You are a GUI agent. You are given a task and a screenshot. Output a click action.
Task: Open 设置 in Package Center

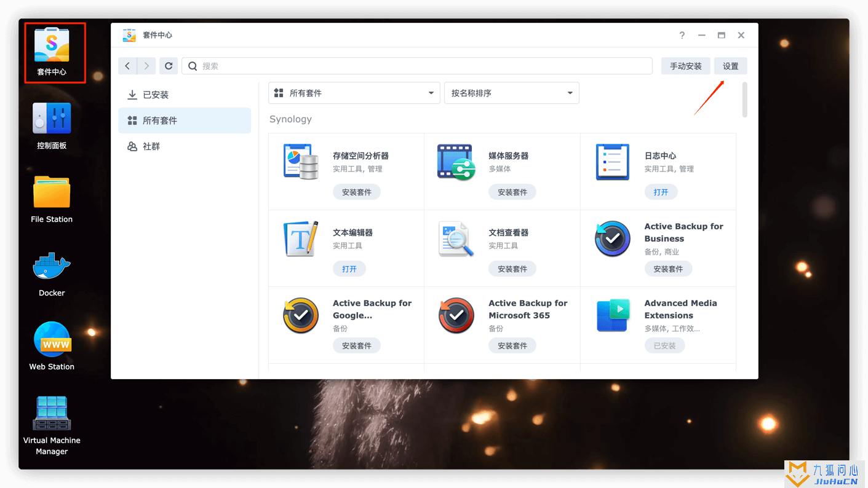(731, 66)
